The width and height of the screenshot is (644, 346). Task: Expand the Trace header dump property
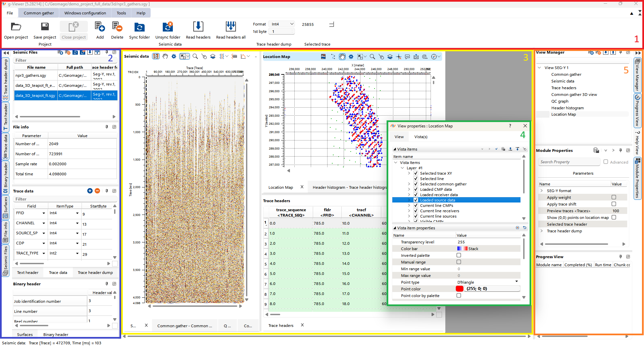point(541,231)
